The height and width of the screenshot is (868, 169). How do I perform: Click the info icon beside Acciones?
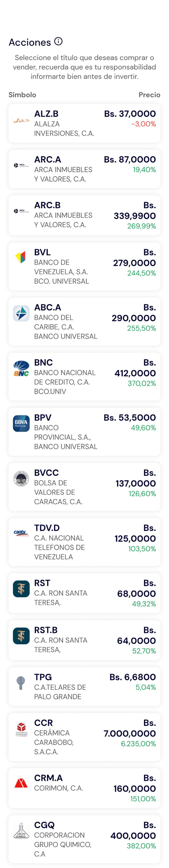(59, 41)
